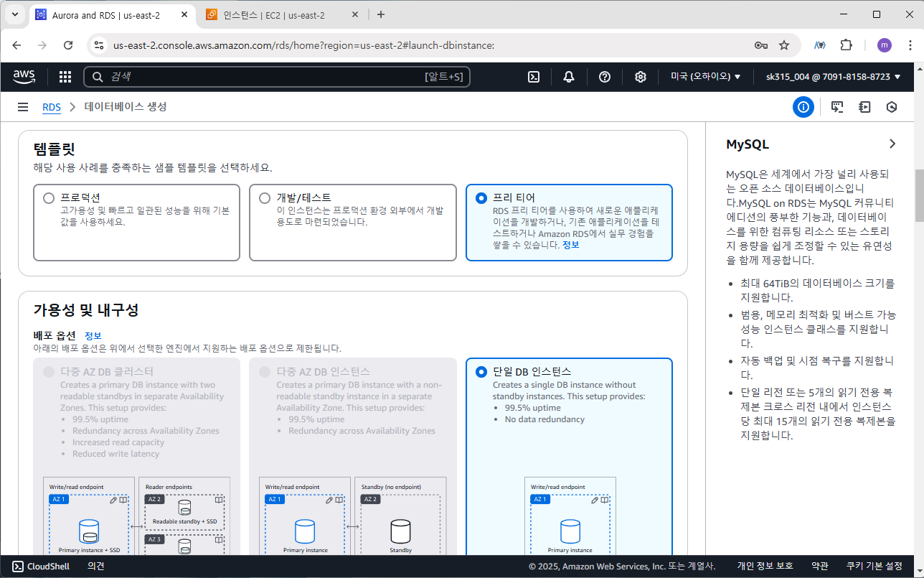Select the 개발/테스트 template radio

pyautogui.click(x=265, y=198)
